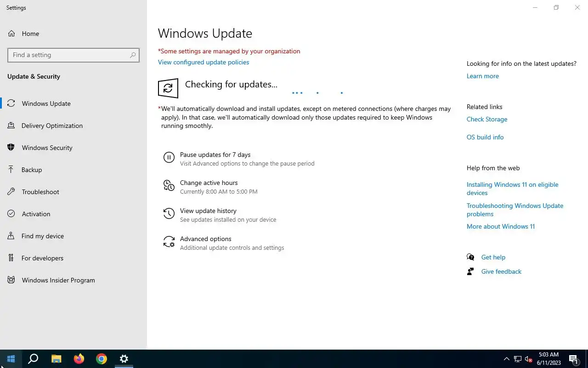588x368 pixels.
Task: Click the Home house icon in sidebar
Action: (x=11, y=34)
